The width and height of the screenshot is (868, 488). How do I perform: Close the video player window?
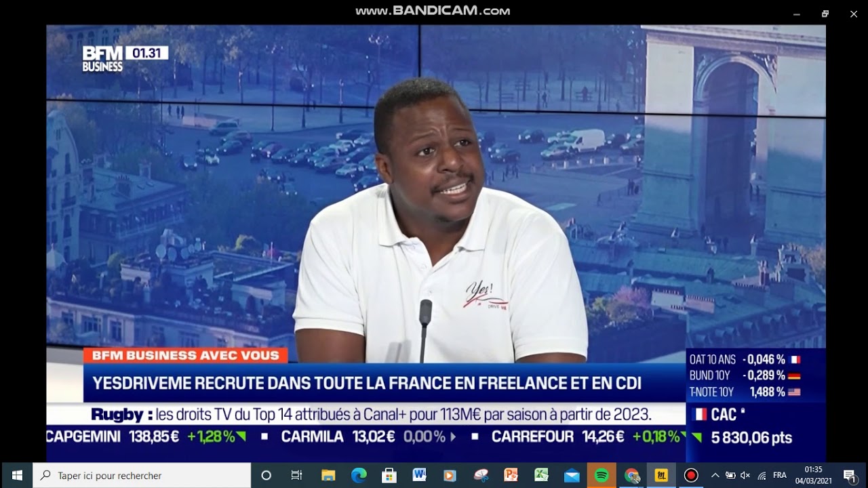[854, 14]
